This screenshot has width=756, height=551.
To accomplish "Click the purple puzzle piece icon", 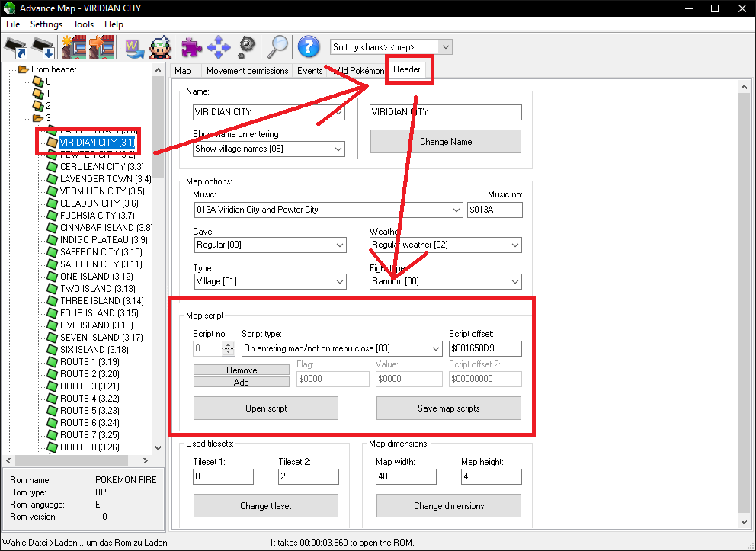I will [191, 47].
